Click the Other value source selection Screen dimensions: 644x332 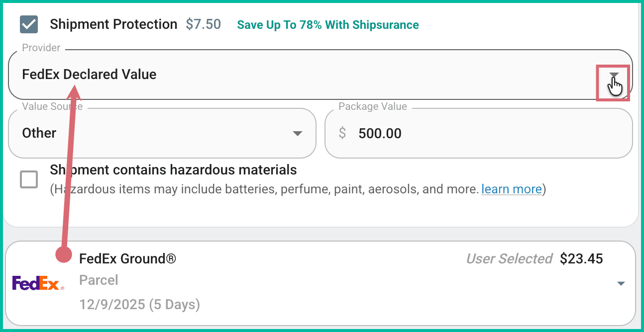click(x=39, y=133)
